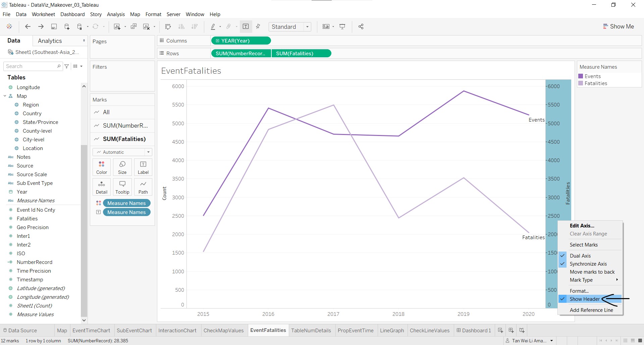The width and height of the screenshot is (644, 345).
Task: Click the New Worksheet tab icon
Action: coord(500,330)
